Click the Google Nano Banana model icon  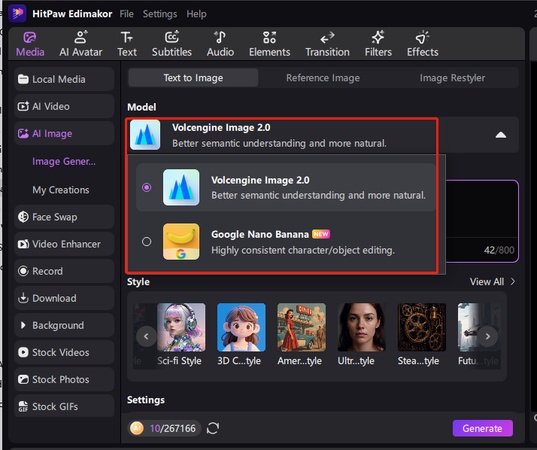click(181, 241)
